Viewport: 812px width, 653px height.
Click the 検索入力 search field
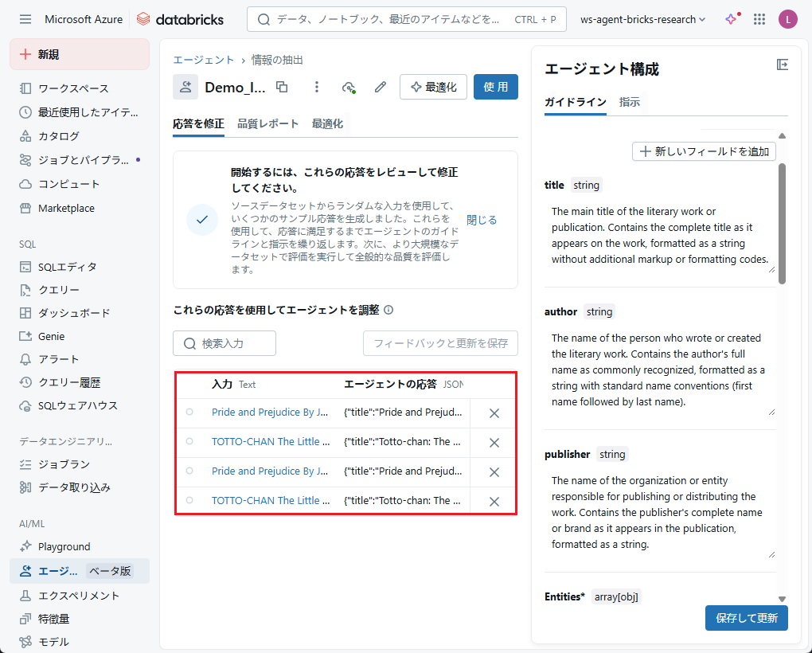224,343
